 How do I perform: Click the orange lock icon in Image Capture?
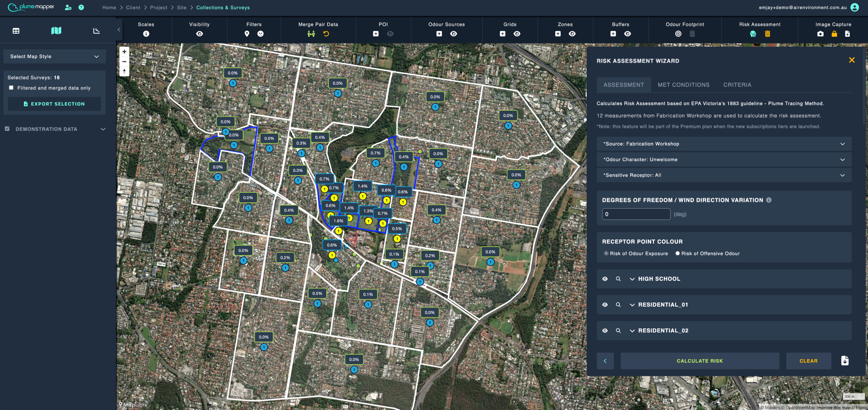click(834, 34)
